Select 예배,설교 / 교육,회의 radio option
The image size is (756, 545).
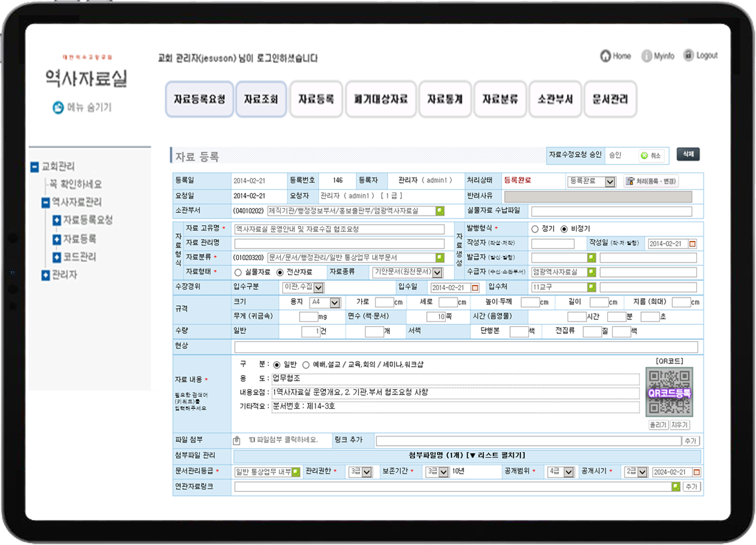pyautogui.click(x=306, y=364)
